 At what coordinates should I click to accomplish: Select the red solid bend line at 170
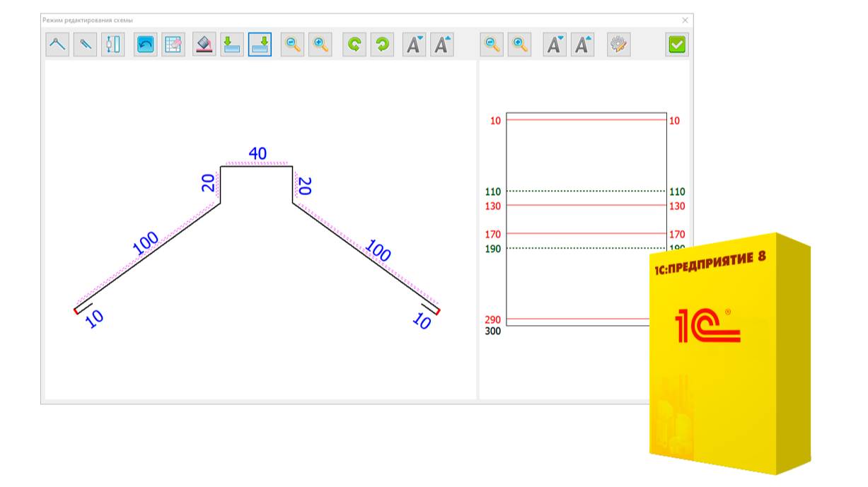(586, 233)
